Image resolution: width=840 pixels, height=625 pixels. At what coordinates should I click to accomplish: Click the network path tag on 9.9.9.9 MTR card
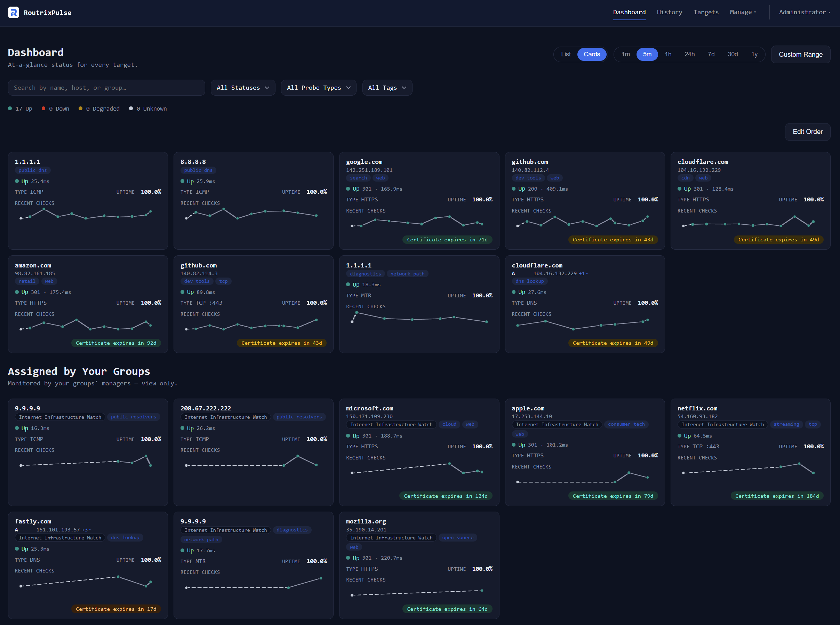[x=201, y=539]
